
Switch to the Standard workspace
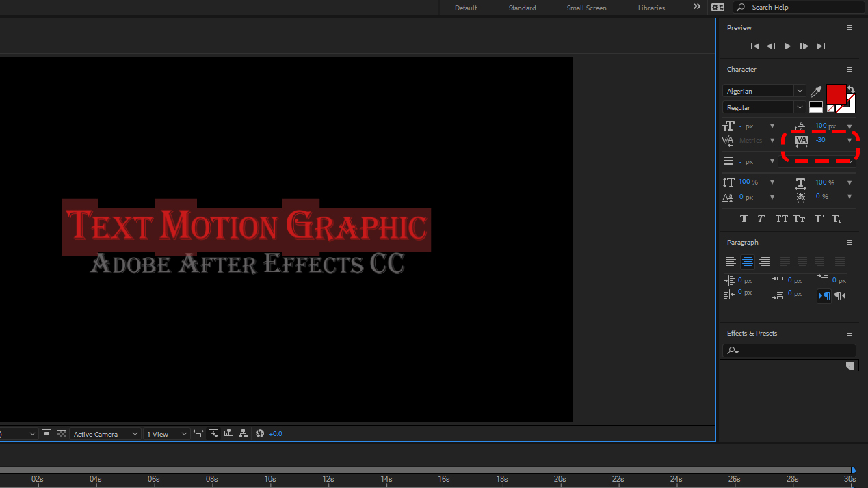(522, 8)
